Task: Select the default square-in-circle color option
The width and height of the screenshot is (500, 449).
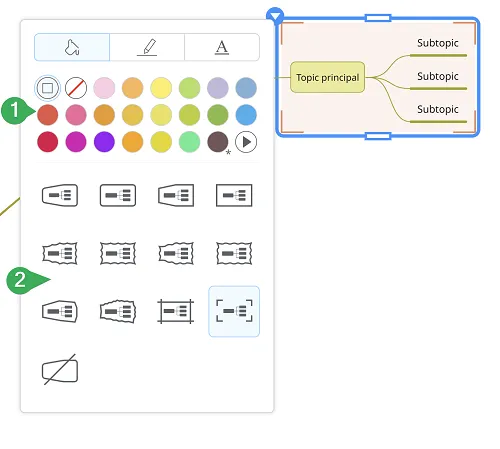Action: [48, 88]
